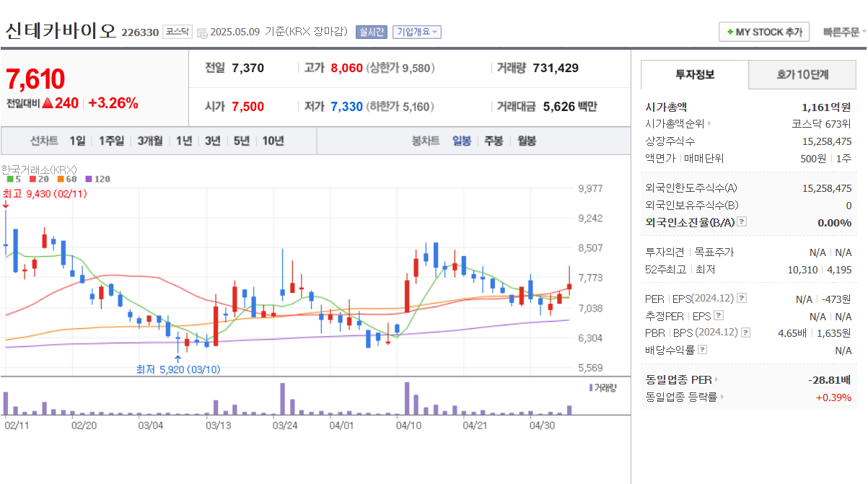Click the MY STOCK 추가 button
Screen dimensions: 868x484
[x=764, y=32]
